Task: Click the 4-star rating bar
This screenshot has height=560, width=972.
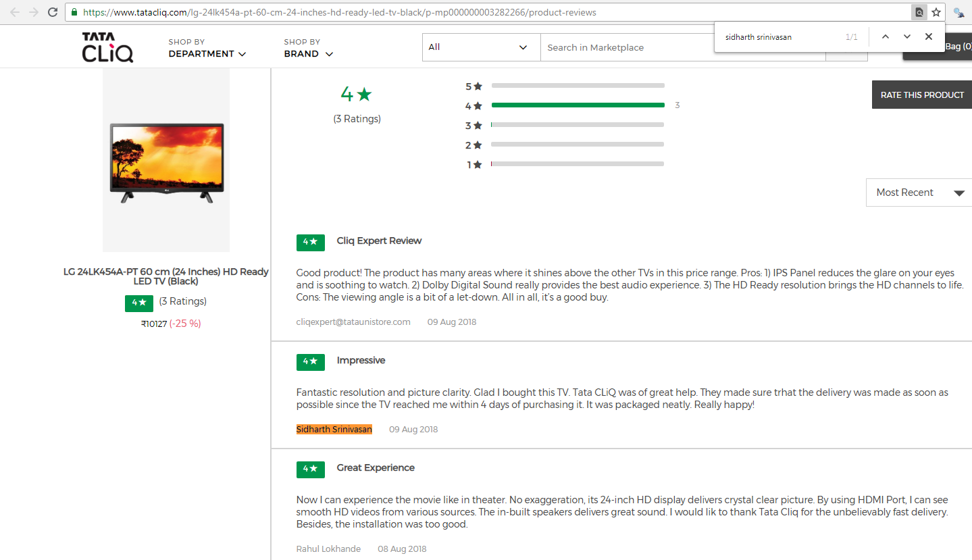Action: pyautogui.click(x=578, y=105)
